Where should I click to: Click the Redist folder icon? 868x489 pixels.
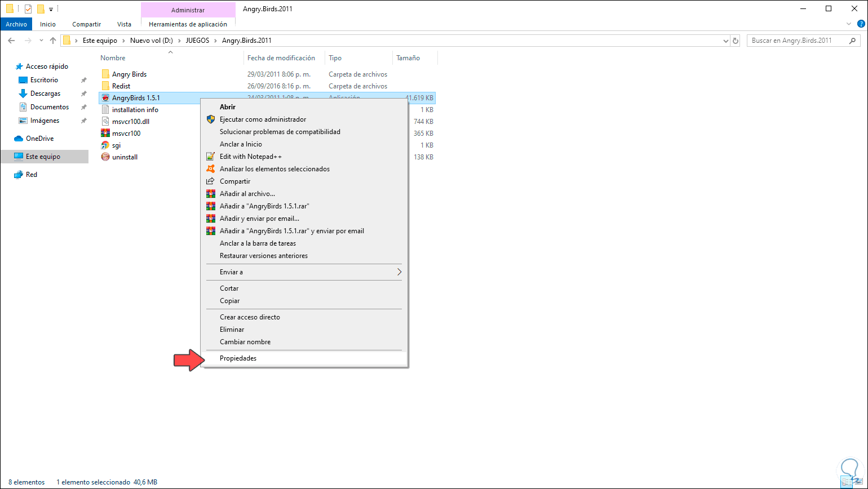[x=105, y=86]
